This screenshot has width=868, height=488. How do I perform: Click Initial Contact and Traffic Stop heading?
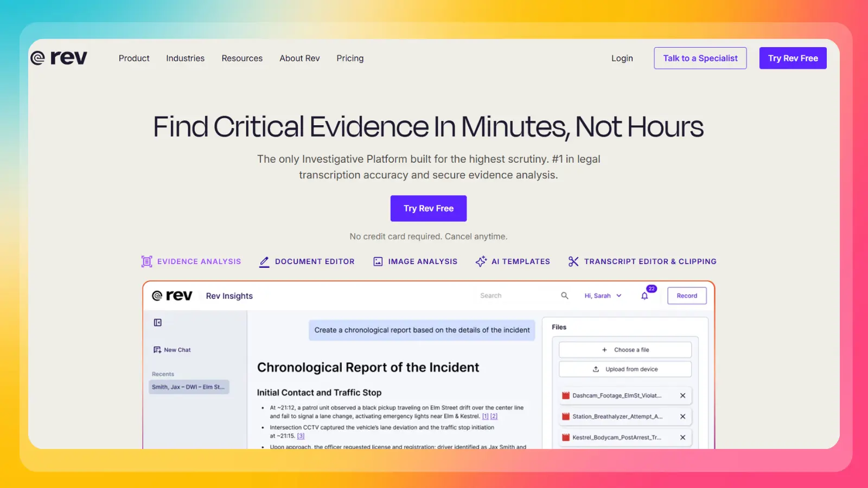click(319, 393)
